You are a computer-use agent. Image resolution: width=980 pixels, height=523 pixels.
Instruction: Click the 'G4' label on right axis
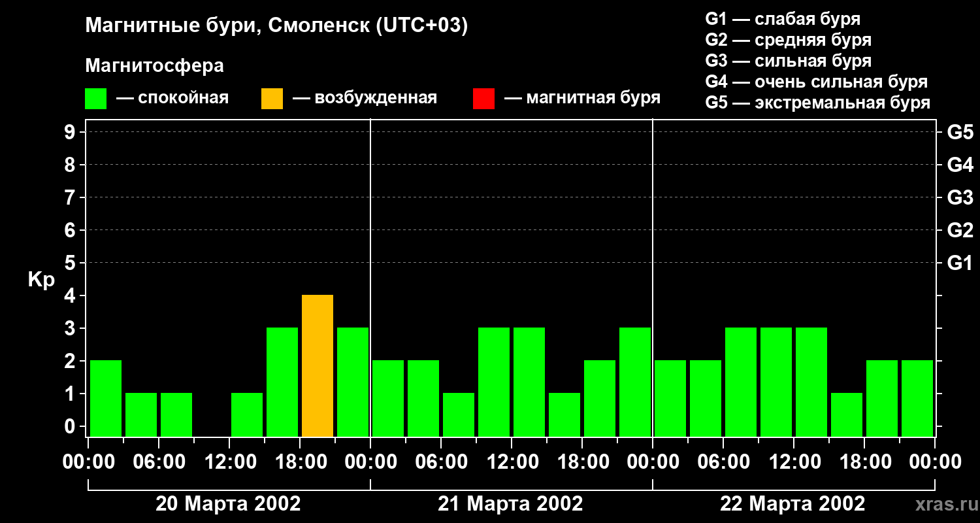click(960, 165)
